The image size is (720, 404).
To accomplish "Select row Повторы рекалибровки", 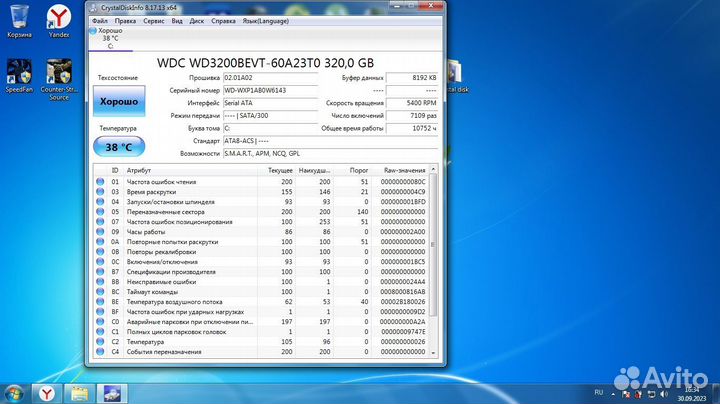I will click(x=261, y=252).
